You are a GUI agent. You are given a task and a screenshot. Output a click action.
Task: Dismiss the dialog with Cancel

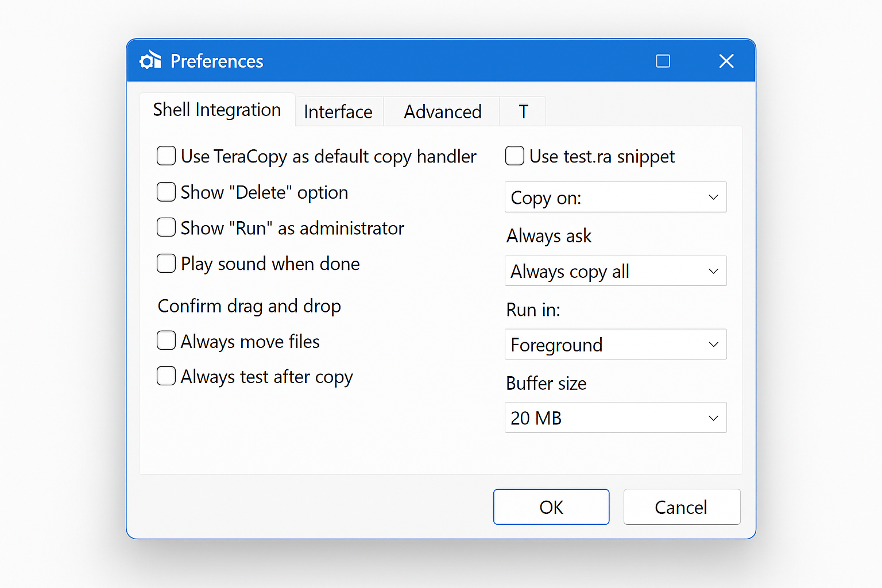tap(681, 507)
